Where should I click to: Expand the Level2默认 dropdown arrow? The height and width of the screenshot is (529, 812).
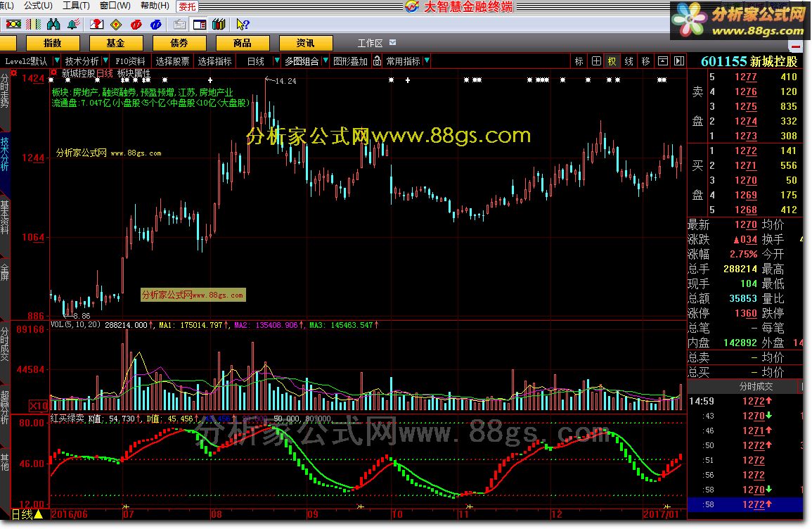pos(57,61)
